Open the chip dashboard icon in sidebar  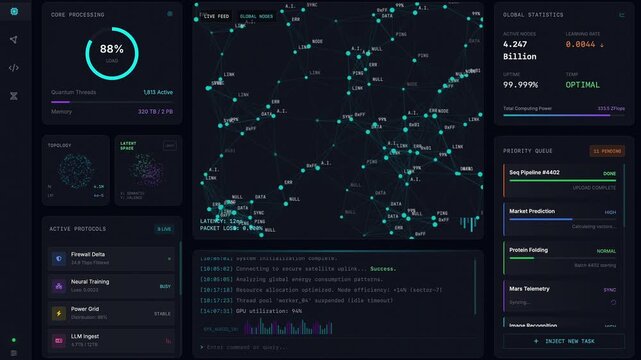click(x=14, y=11)
